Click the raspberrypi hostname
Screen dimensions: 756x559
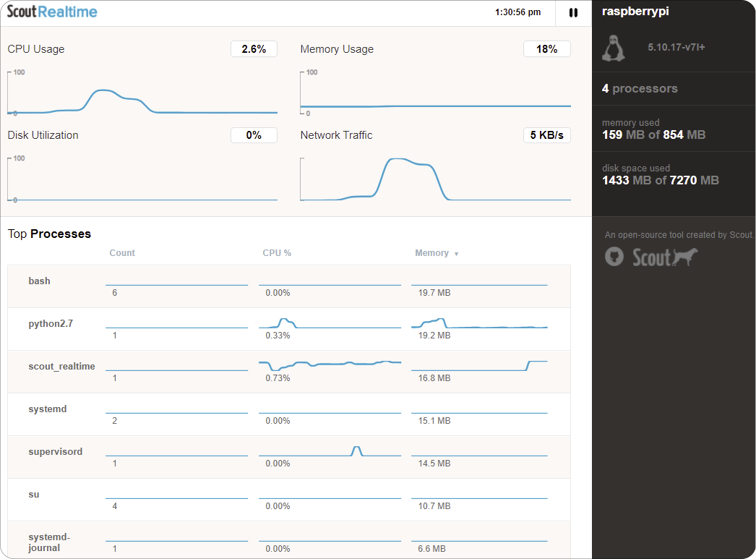635,11
